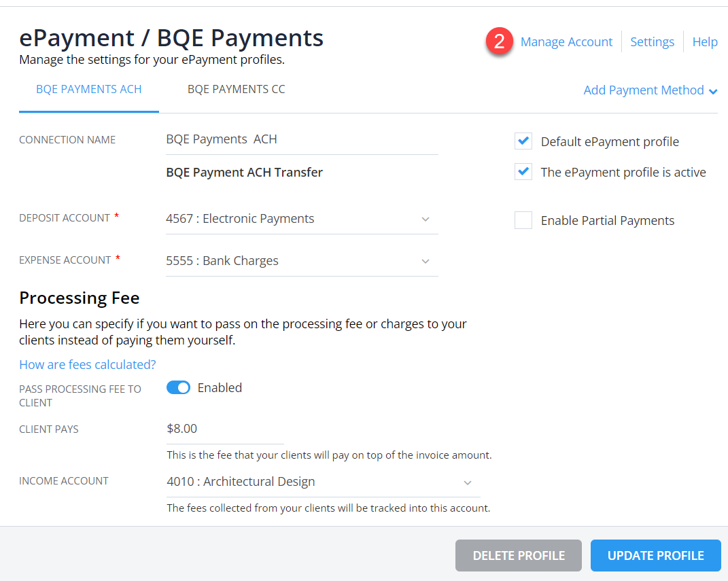This screenshot has height=581, width=728.
Task: Click the Help link
Action: (704, 41)
